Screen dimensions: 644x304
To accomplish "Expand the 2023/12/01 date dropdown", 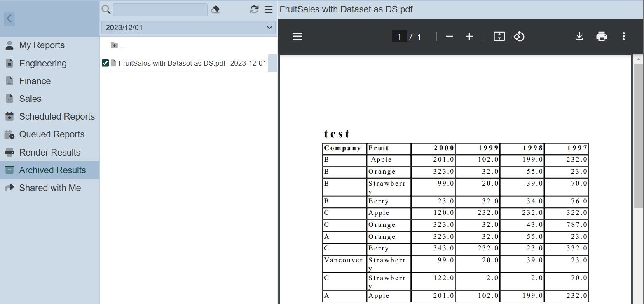I will point(270,28).
